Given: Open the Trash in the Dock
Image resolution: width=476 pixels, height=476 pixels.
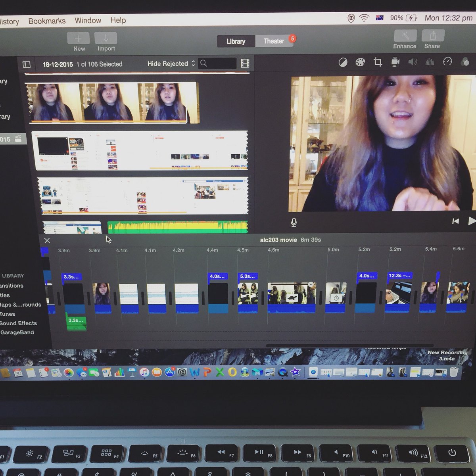Looking at the screenshot, I should (x=454, y=372).
